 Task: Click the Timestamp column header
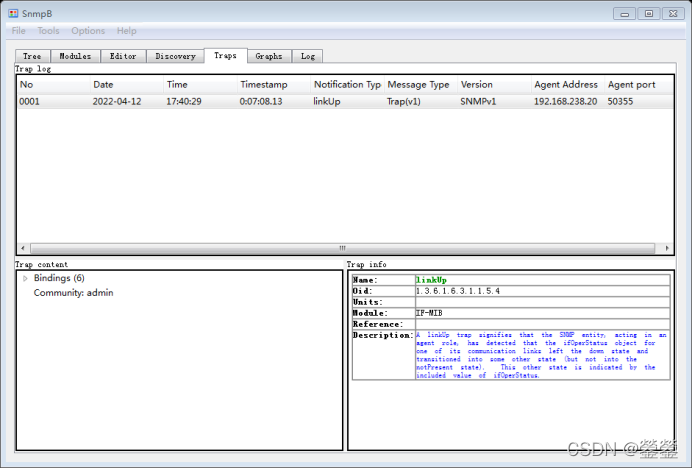click(x=274, y=84)
